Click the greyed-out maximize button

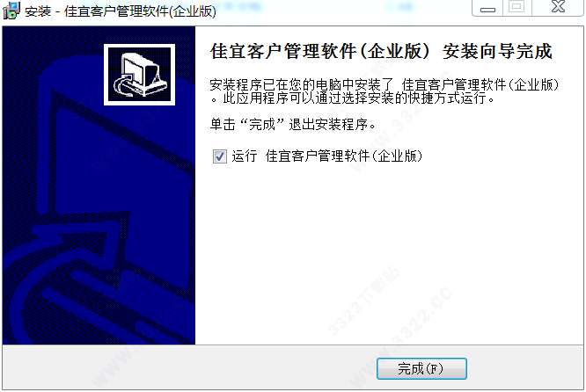pos(517,7)
